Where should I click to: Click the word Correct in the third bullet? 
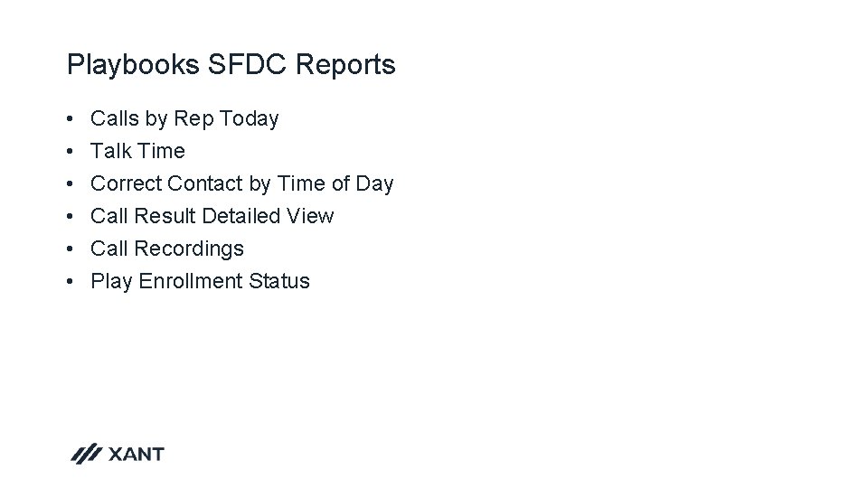(x=127, y=183)
